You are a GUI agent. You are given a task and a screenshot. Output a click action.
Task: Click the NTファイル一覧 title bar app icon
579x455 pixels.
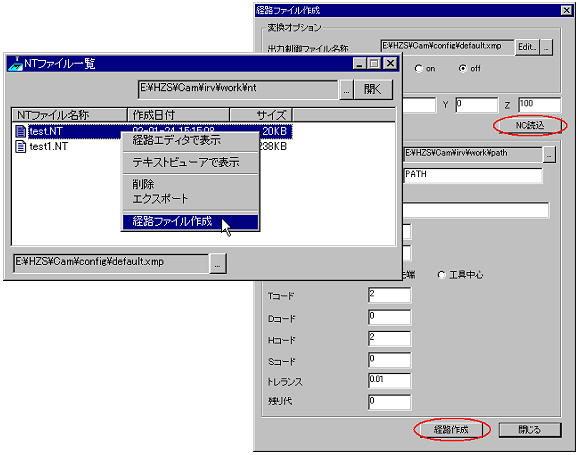tap(15, 64)
